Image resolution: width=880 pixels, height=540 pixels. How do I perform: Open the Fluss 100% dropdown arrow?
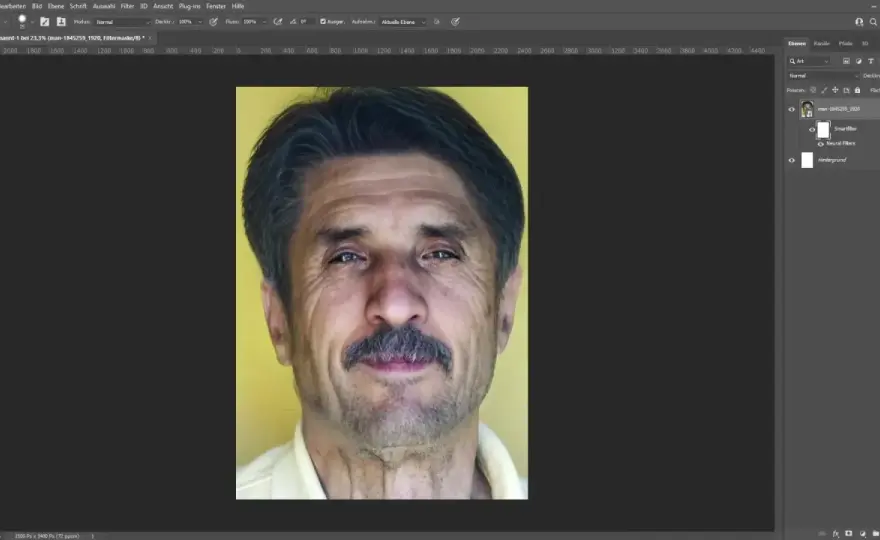coord(264,22)
